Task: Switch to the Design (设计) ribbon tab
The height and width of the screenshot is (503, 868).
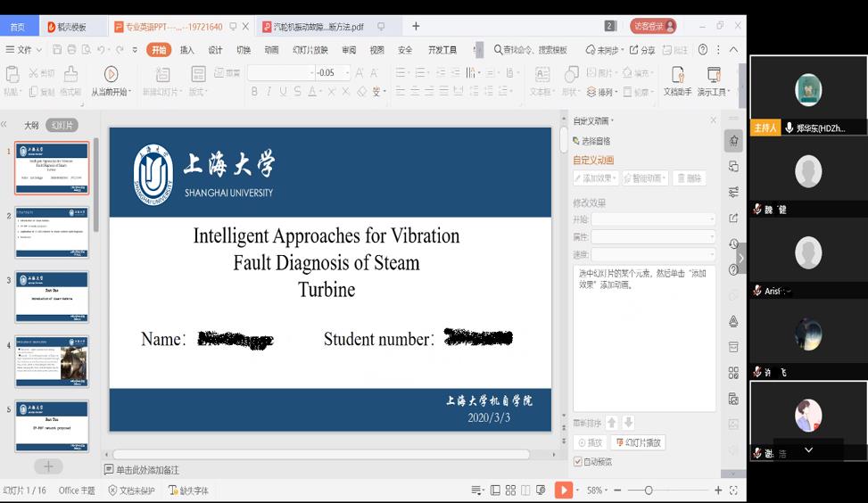Action: pos(215,50)
